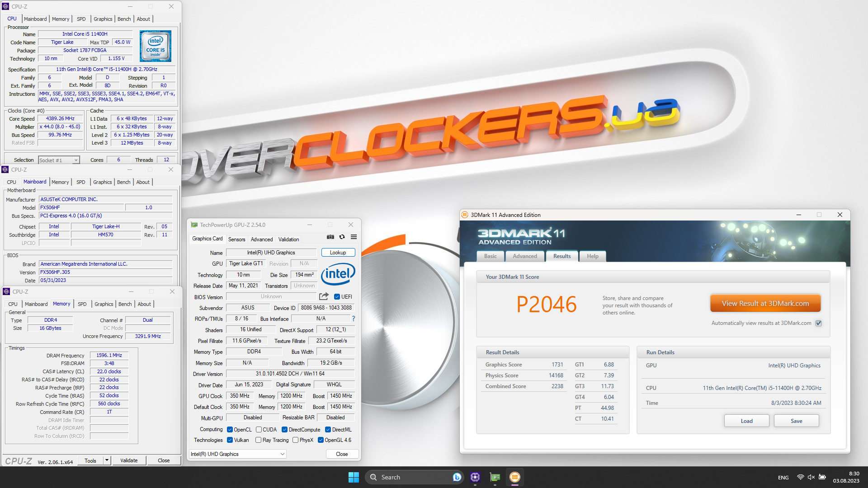868x488 pixels.
Task: Click the BIOS Version FX506HF.305 field
Action: 106,272
